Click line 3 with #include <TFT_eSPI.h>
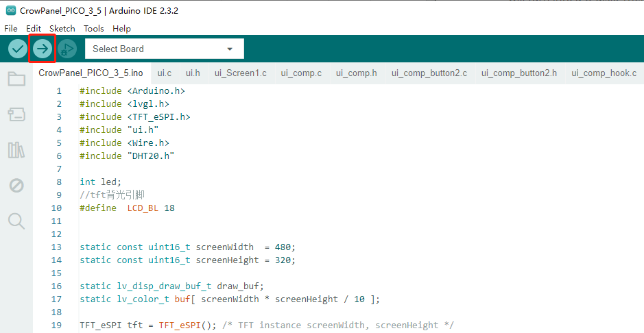 click(x=135, y=117)
